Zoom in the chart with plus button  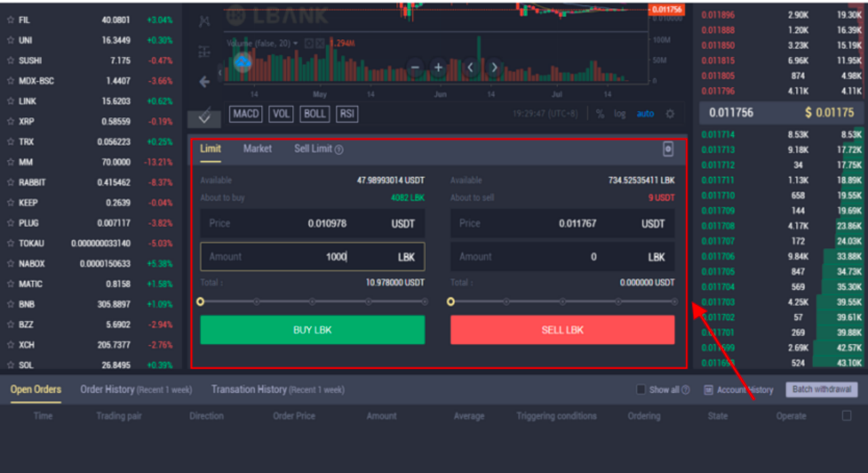pos(439,67)
